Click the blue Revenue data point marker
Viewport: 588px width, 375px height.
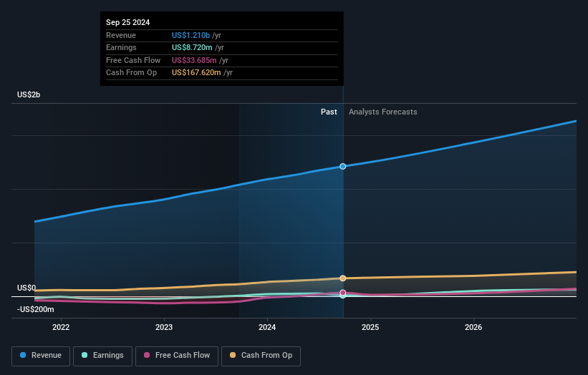tap(343, 166)
